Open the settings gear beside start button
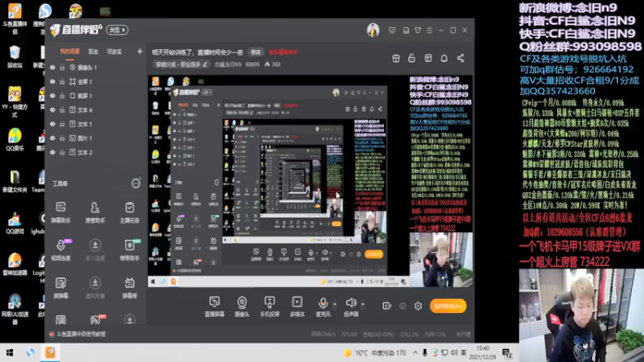This screenshot has height=362, width=644. tap(418, 306)
